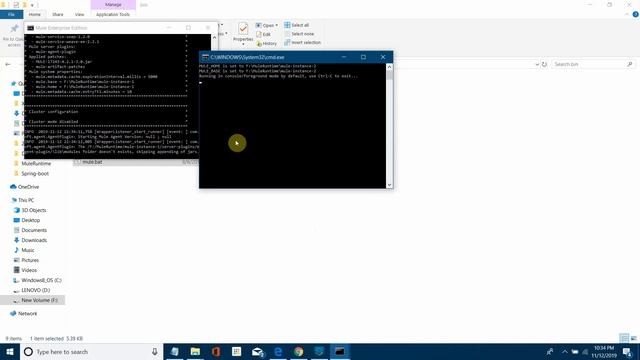Viewport: 640px width, 360px height.
Task: Minimize the cmd.exe window
Action: click(344, 57)
